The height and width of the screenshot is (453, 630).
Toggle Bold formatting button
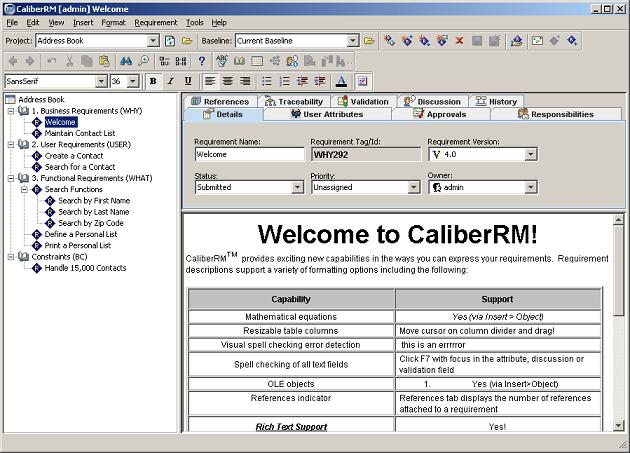click(x=153, y=81)
